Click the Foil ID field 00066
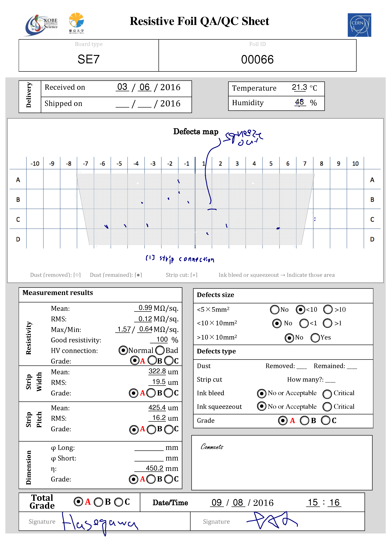This screenshot has width=392, height=554. [257, 59]
